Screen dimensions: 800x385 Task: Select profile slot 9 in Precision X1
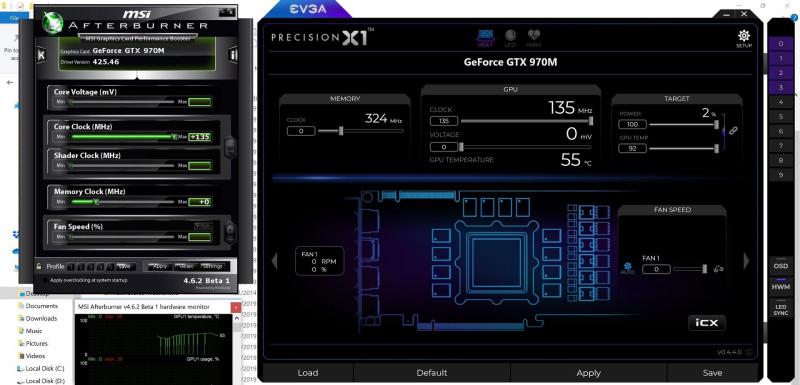(x=781, y=175)
